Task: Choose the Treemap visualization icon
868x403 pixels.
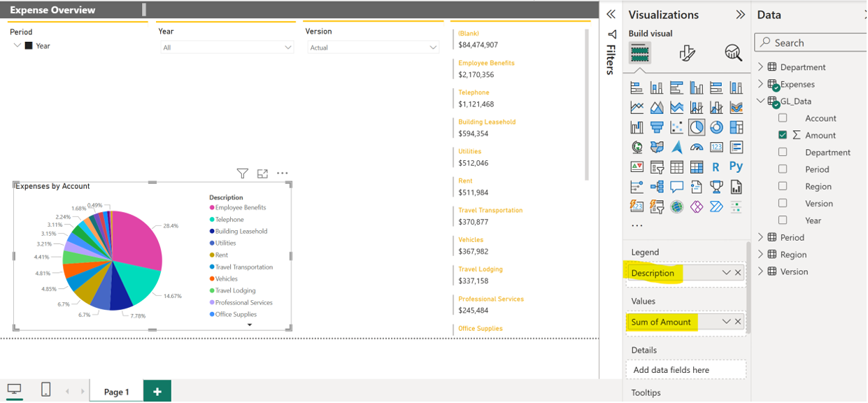Action: pyautogui.click(x=736, y=127)
